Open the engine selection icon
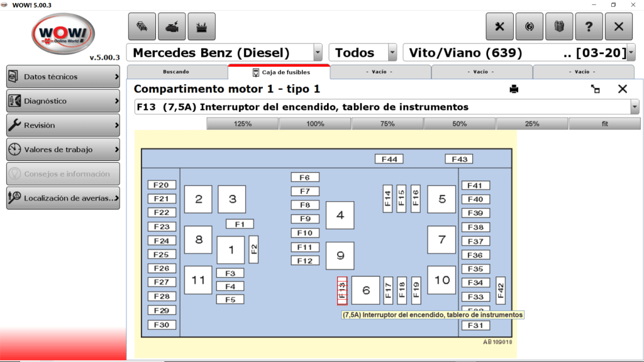The height and width of the screenshot is (362, 644). [172, 26]
